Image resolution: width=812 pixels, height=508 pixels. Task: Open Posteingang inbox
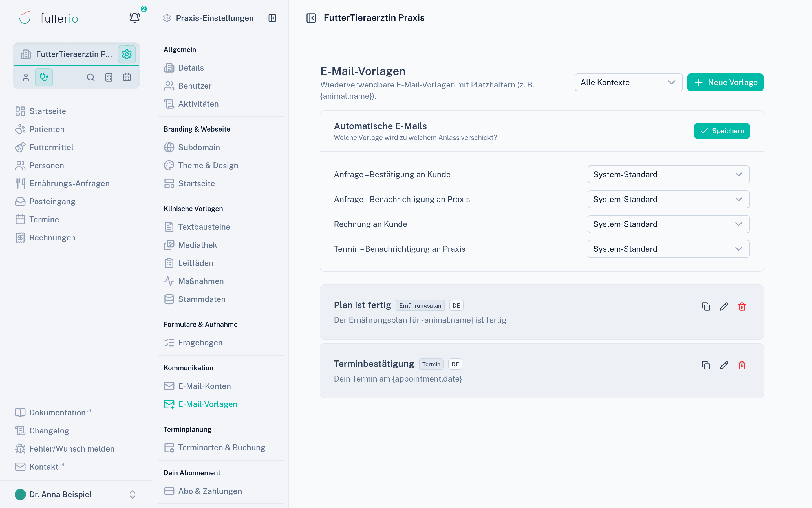(45, 202)
